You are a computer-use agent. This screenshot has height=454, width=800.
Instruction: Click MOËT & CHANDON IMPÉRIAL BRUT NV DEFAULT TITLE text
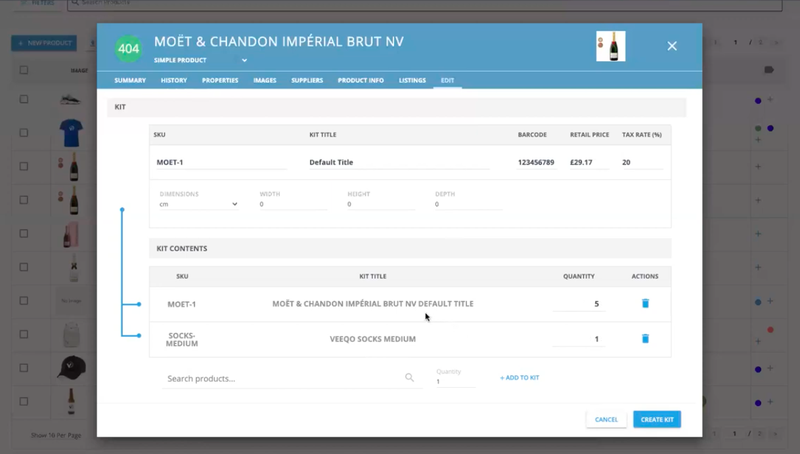(x=373, y=304)
